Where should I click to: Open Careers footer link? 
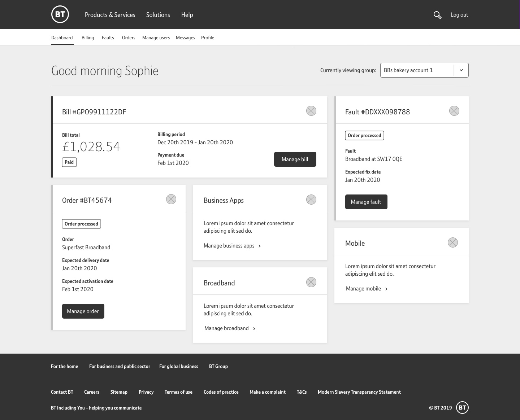pos(92,392)
